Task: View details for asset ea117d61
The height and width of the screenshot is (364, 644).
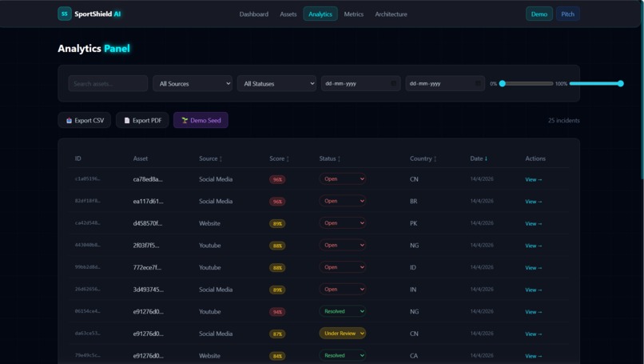Action: (534, 202)
